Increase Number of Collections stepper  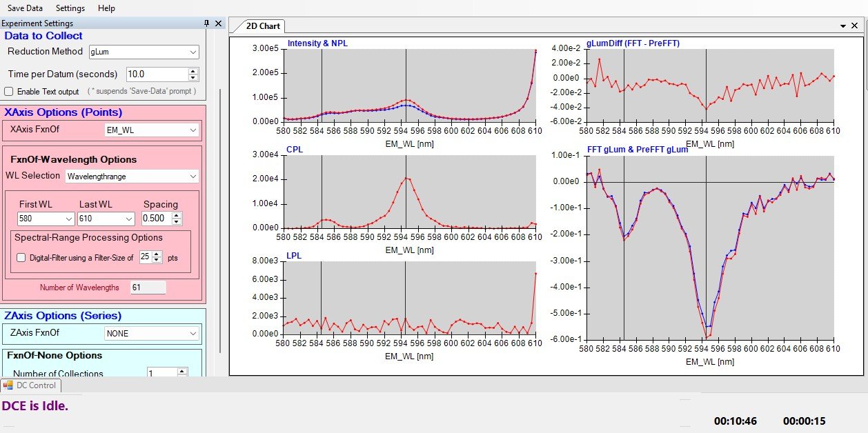(182, 371)
